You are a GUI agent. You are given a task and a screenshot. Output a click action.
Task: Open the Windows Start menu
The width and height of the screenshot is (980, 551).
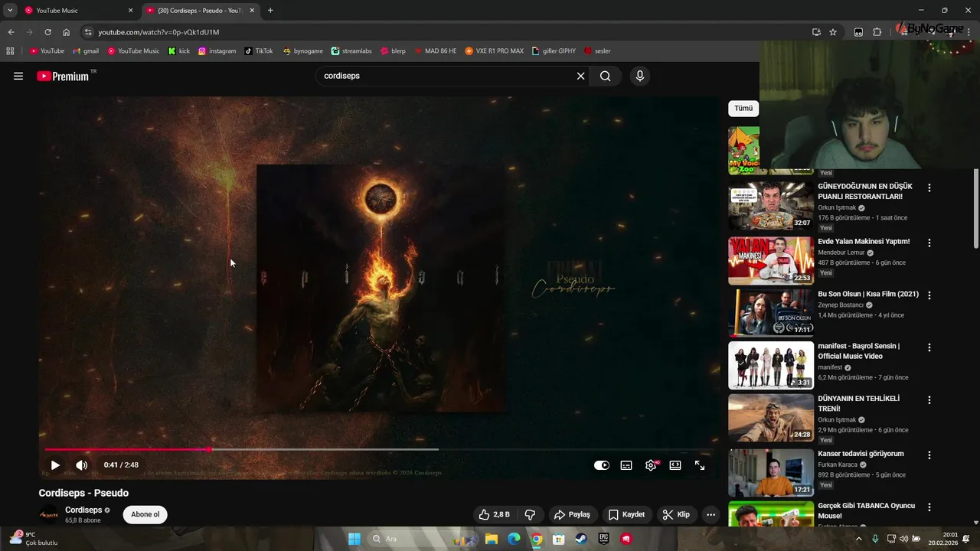click(354, 539)
